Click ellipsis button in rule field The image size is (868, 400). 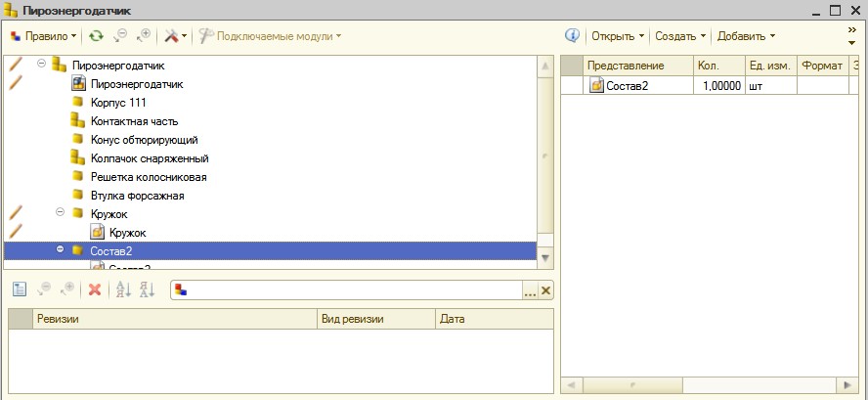pos(530,290)
